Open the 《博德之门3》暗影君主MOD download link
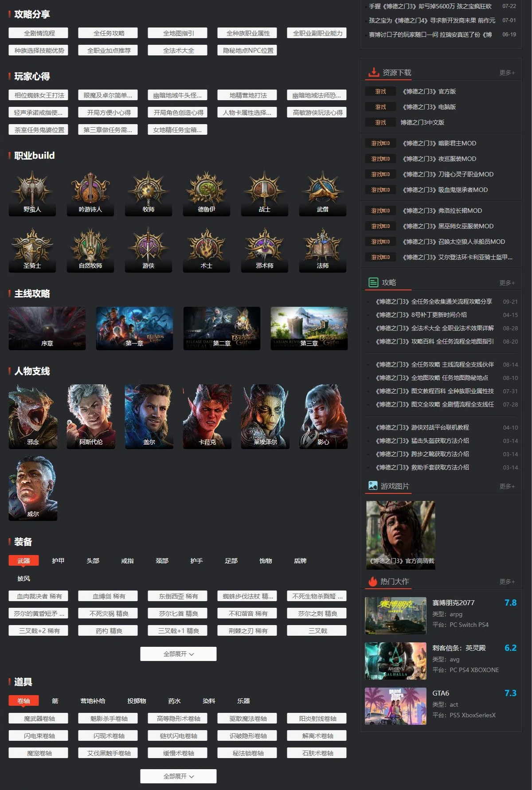This screenshot has height=790, width=532. tap(439, 143)
